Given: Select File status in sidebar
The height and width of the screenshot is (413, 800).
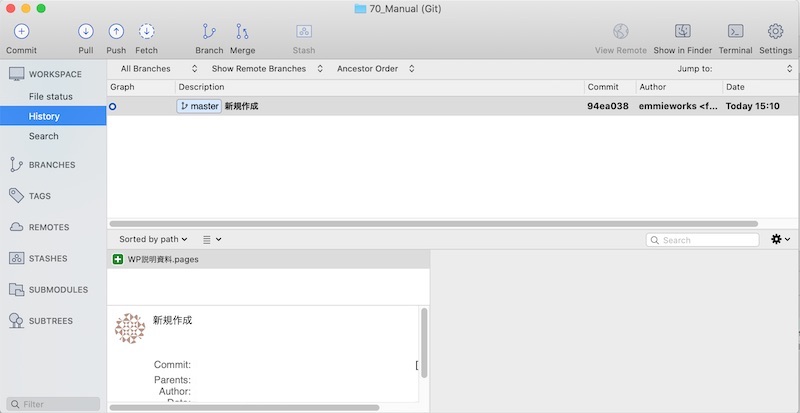Looking at the screenshot, I should [51, 96].
